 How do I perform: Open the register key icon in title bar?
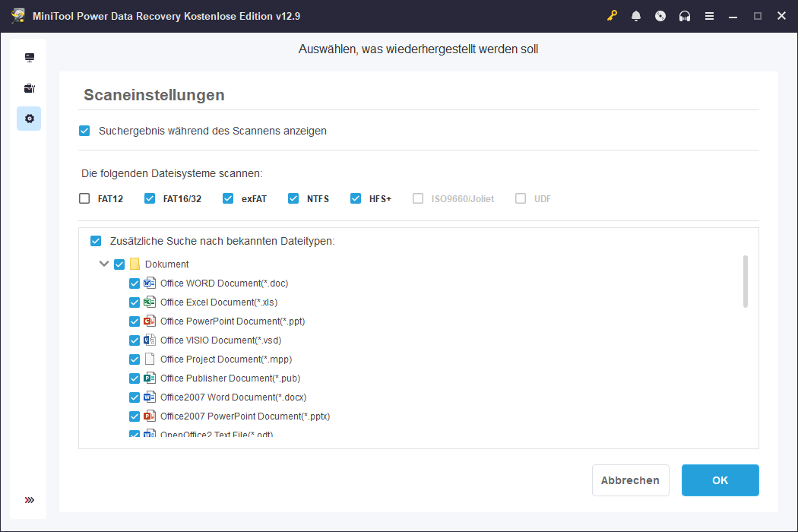[x=612, y=16]
